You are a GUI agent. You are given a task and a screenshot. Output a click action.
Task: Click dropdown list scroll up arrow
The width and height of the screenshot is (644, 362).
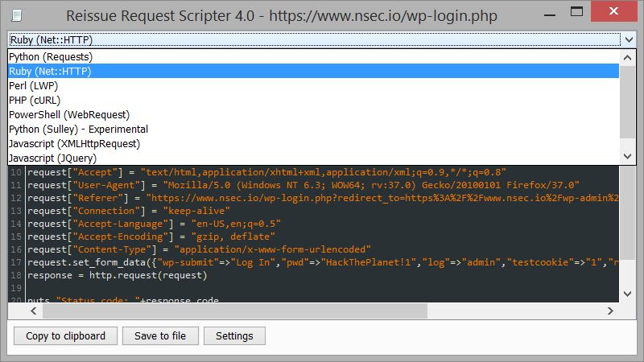point(628,57)
